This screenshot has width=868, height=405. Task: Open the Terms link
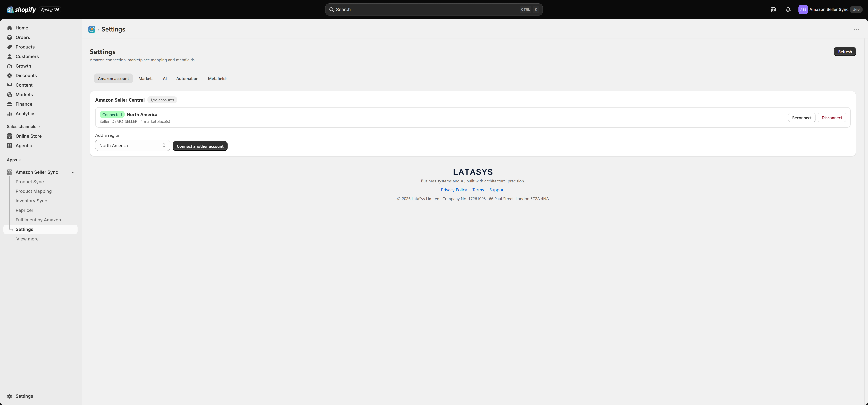[x=478, y=190]
